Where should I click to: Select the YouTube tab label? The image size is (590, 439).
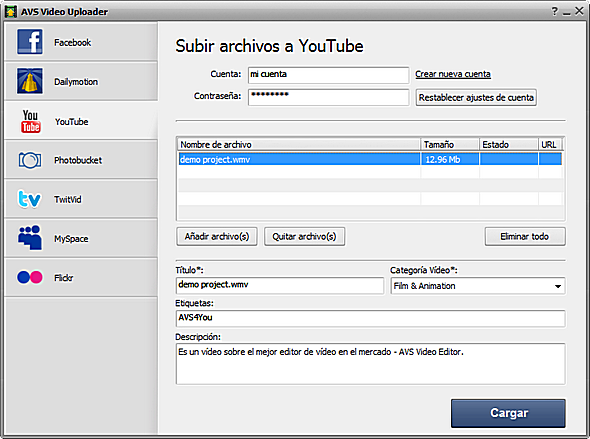pyautogui.click(x=71, y=122)
